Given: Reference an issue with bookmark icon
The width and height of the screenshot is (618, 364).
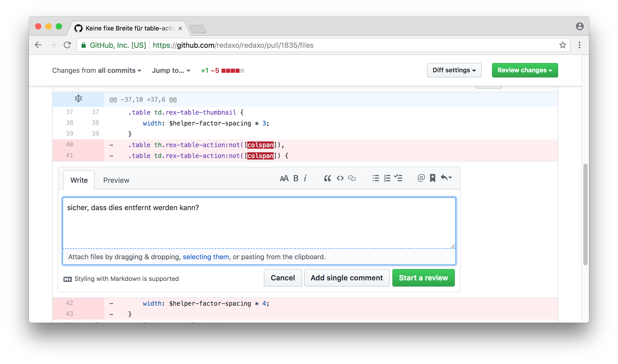Looking at the screenshot, I should coord(433,178).
